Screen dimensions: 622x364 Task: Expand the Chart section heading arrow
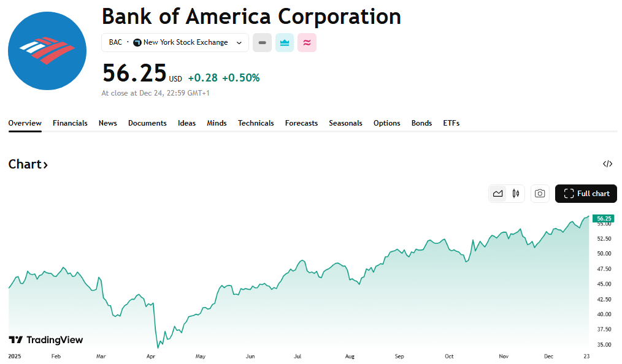45,164
